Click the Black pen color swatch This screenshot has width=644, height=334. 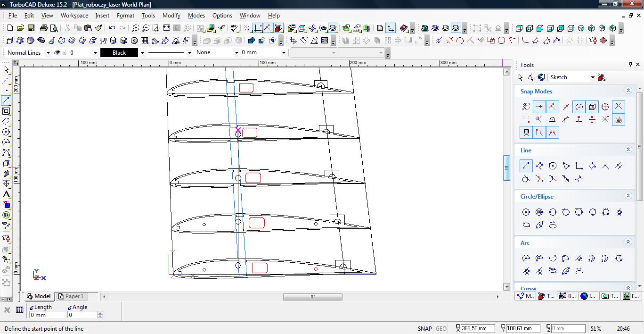coord(119,53)
